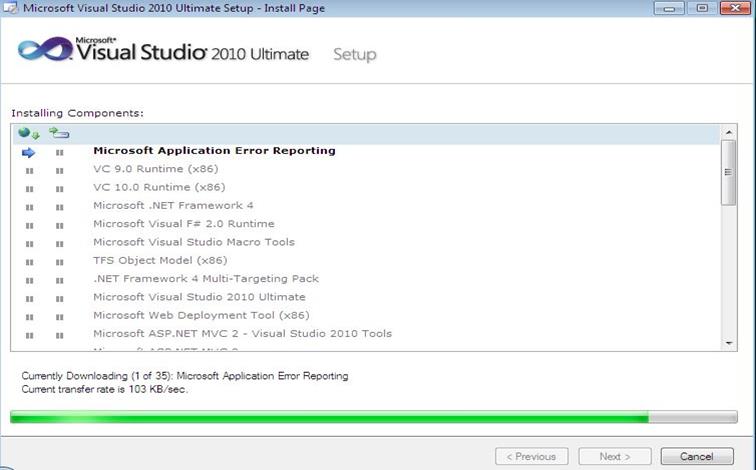Click the Currently Downloading (1 of 35) status text
The image size is (756, 470).
tap(185, 376)
